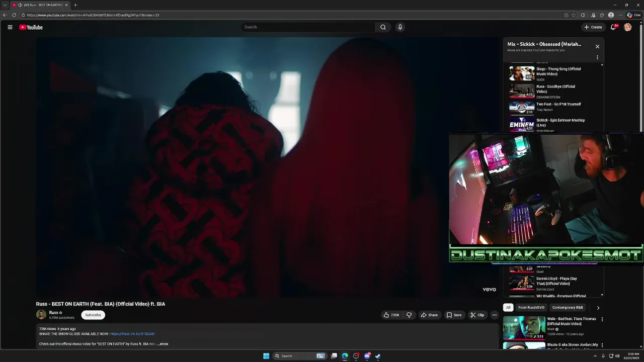Open Edge profile icon
644x362 pixels.
[x=611, y=15]
